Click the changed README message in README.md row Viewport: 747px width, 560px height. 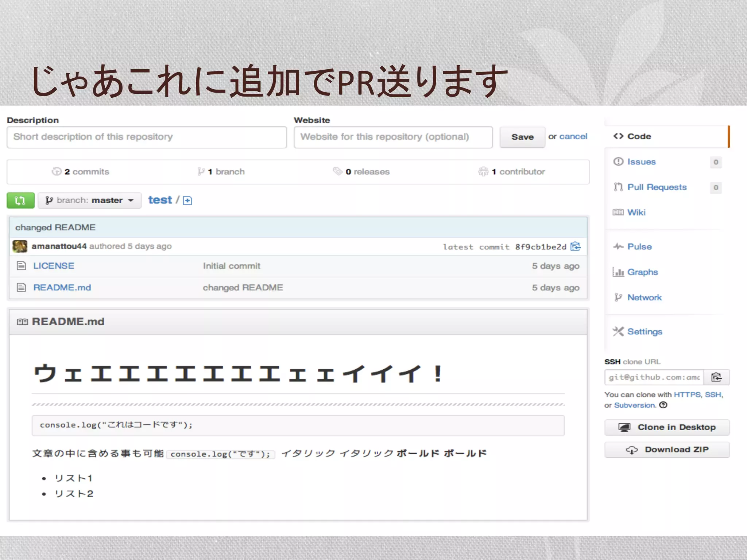pyautogui.click(x=243, y=288)
